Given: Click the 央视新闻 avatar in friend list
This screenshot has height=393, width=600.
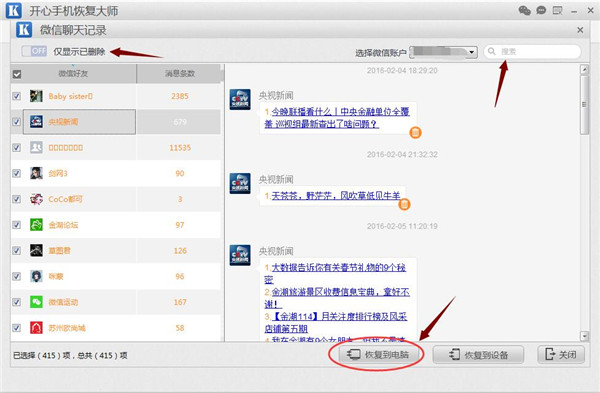Looking at the screenshot, I should coord(36,122).
